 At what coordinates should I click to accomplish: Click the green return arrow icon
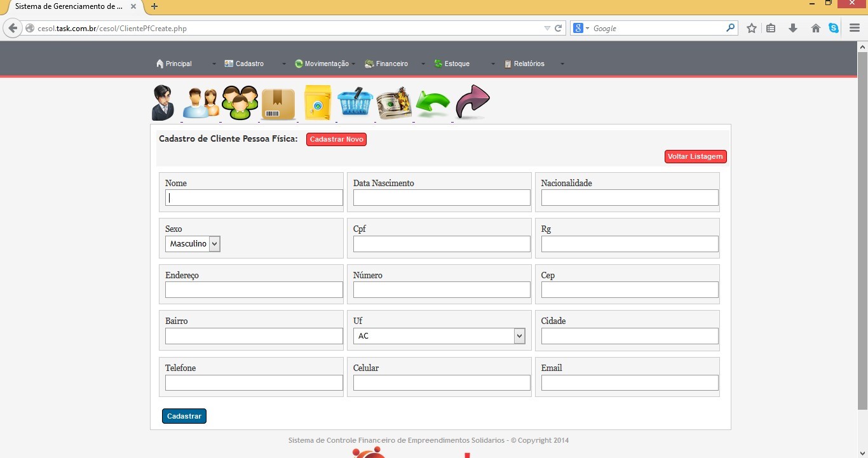[433, 104]
